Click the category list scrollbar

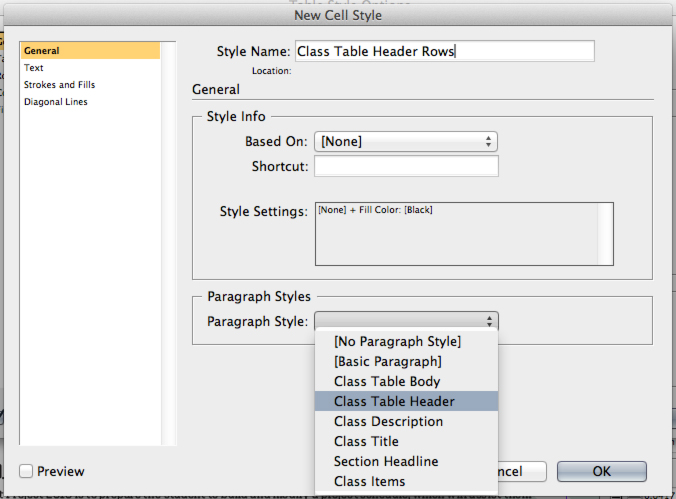click(168, 244)
